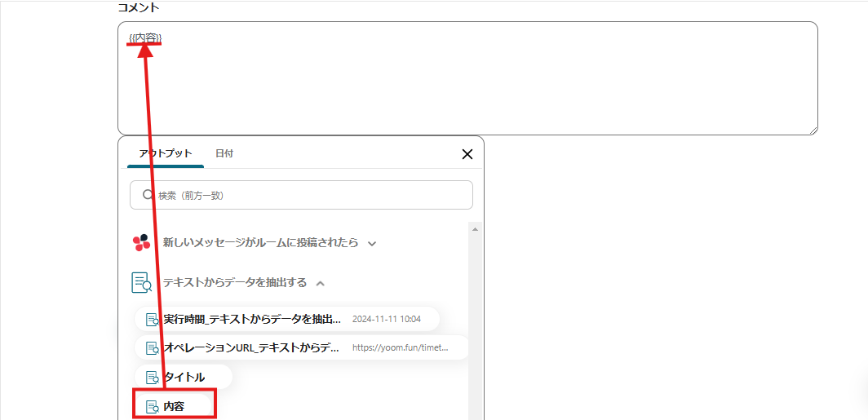Image resolution: width=868 pixels, height=420 pixels.
Task: Click the magnifier icon in search box
Action: 148,195
